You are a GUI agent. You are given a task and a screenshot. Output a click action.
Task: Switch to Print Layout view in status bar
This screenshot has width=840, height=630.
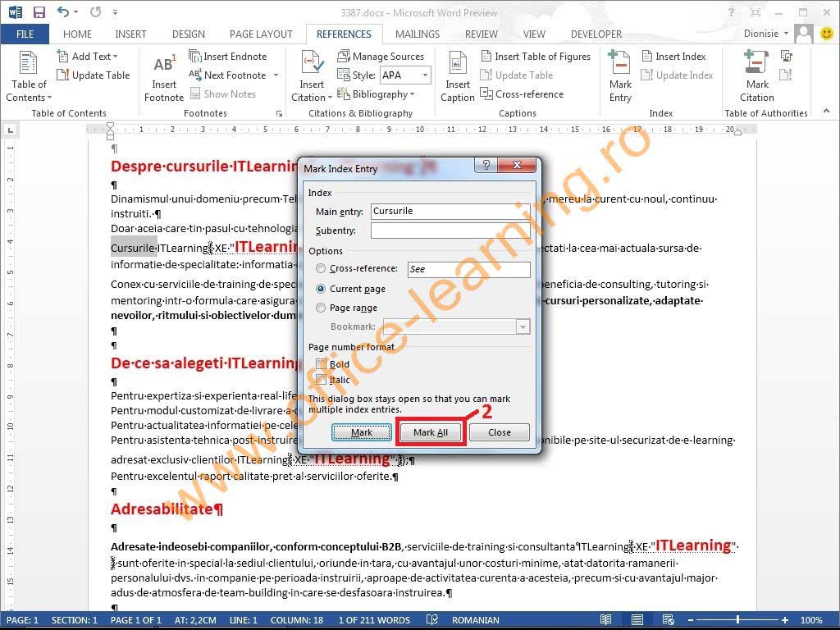[637, 620]
